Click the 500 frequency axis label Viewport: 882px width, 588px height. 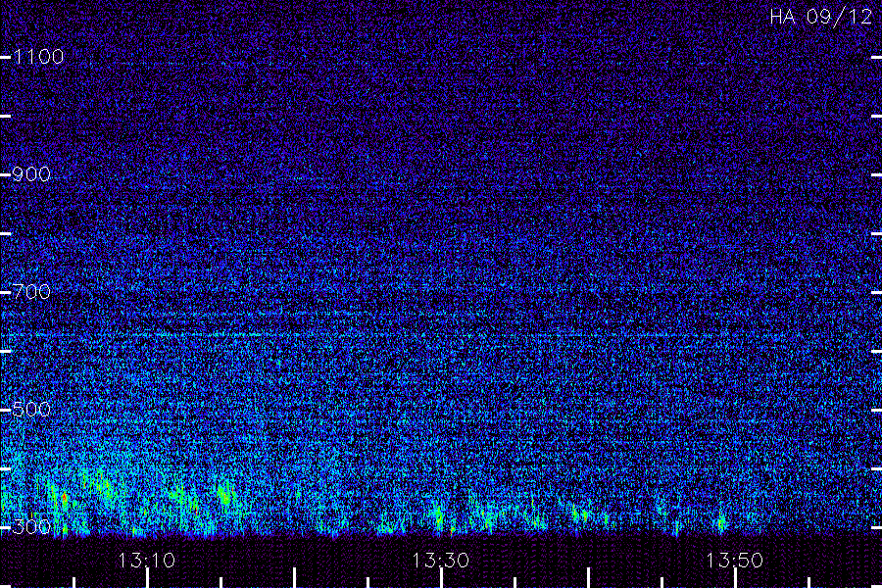pyautogui.click(x=31, y=410)
